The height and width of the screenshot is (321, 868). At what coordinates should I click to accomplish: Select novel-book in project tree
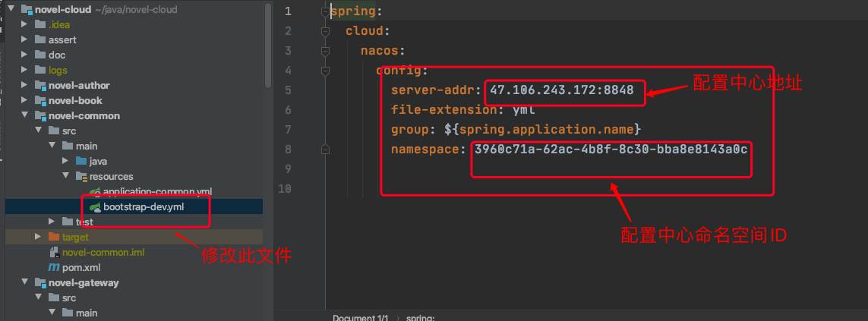(75, 101)
